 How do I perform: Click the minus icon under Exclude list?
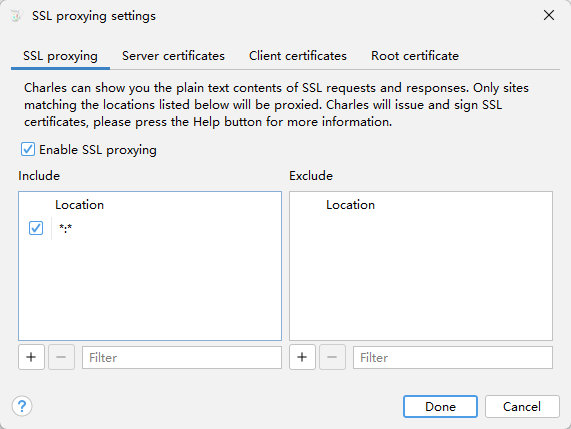point(332,357)
